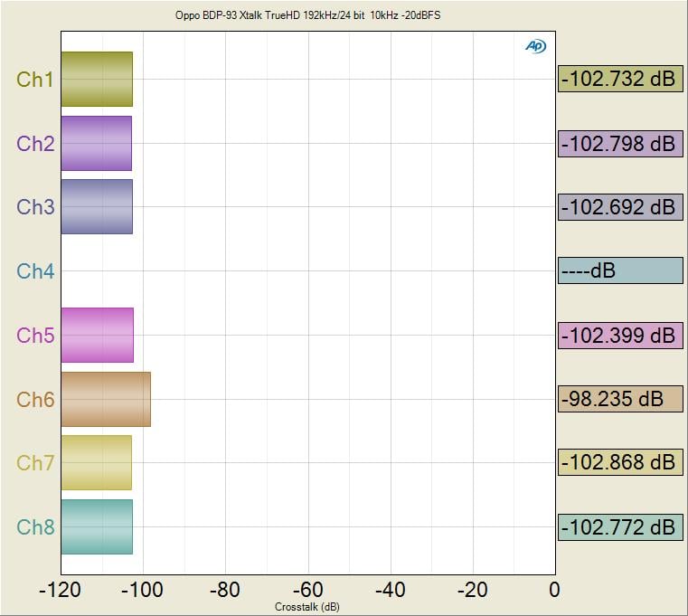
Task: Select the Ch2 purple crosstalk bar
Action: pos(96,143)
